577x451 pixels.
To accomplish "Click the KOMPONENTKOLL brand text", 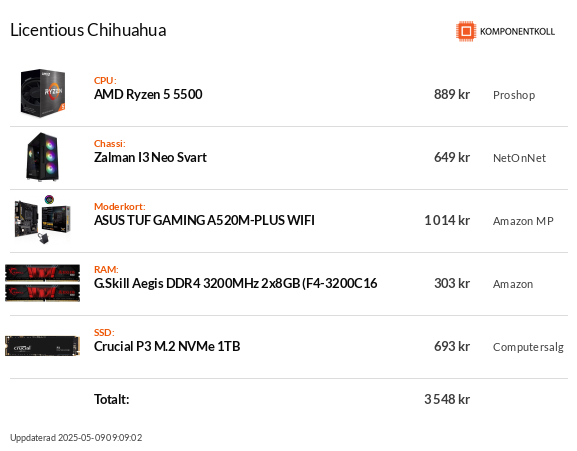I will pos(517,32).
